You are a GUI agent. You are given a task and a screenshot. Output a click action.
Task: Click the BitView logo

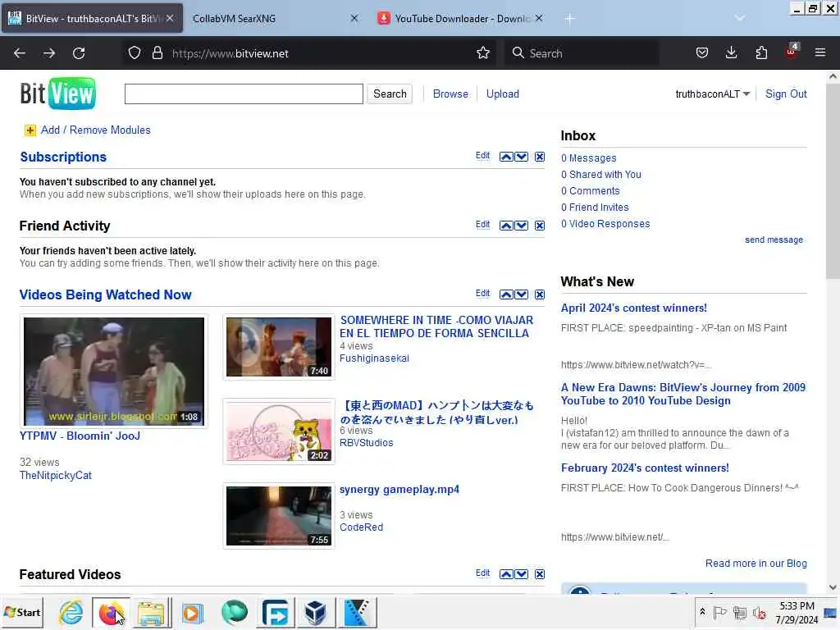[58, 94]
